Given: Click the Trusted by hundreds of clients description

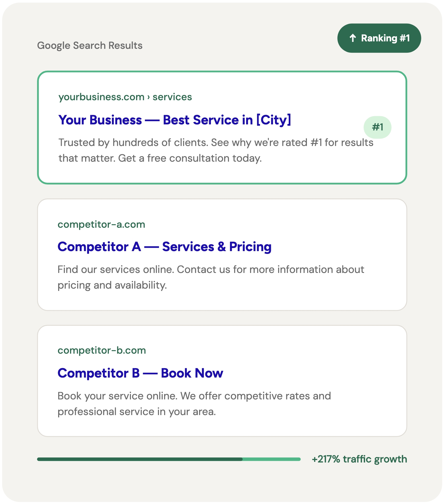Looking at the screenshot, I should pos(216,150).
